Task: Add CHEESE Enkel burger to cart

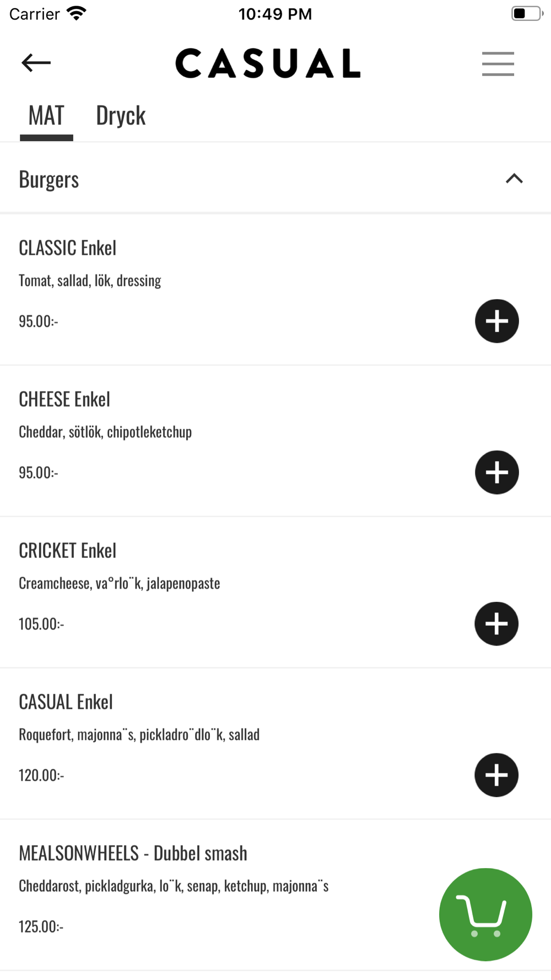Action: [496, 472]
